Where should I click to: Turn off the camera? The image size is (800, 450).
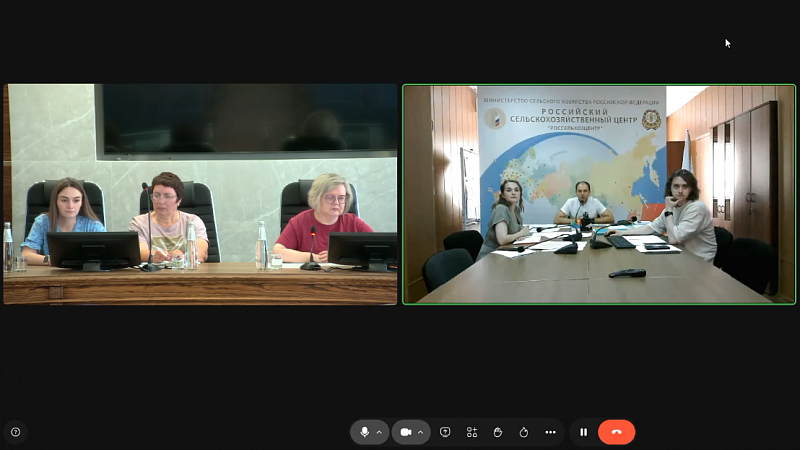(406, 432)
